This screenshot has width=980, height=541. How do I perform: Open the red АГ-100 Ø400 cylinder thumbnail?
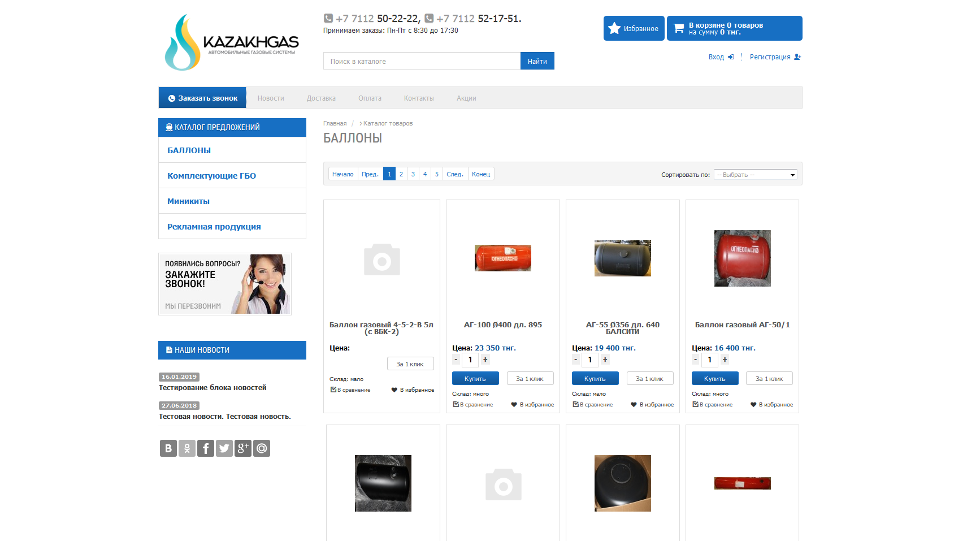coord(503,258)
